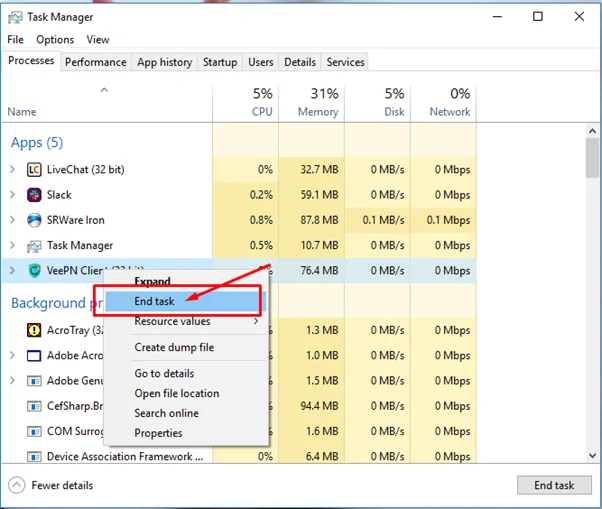Click the scrollbar down arrow
This screenshot has height=509, width=602.
pos(592,456)
